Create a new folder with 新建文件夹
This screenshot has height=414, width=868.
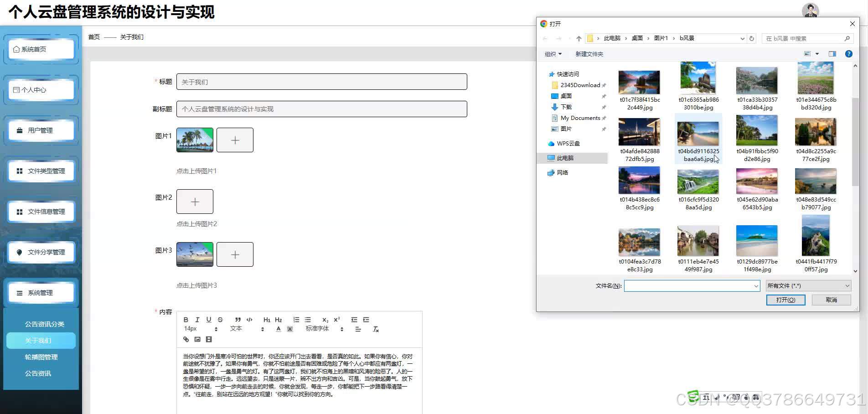[589, 54]
